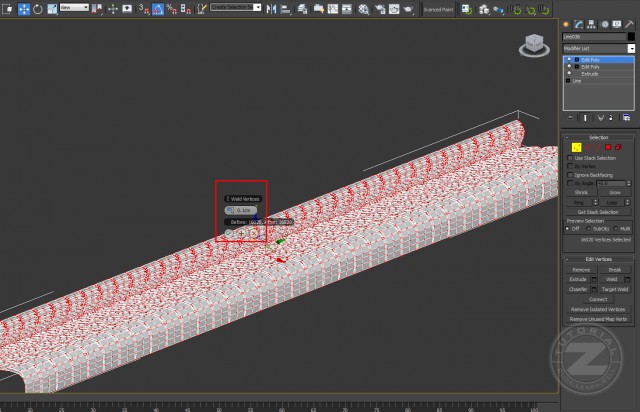Click the Ring spinner arrows

(x=595, y=202)
